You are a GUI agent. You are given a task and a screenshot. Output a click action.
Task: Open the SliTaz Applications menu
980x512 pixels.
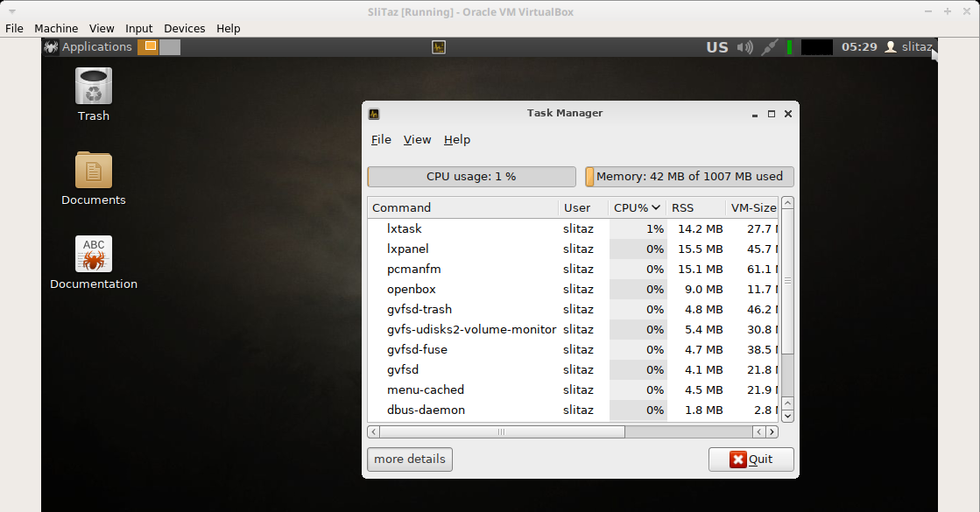(x=88, y=47)
